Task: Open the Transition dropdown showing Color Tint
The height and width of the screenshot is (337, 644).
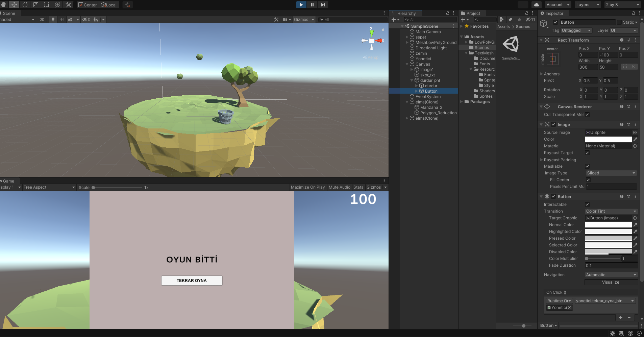Action: (x=610, y=211)
